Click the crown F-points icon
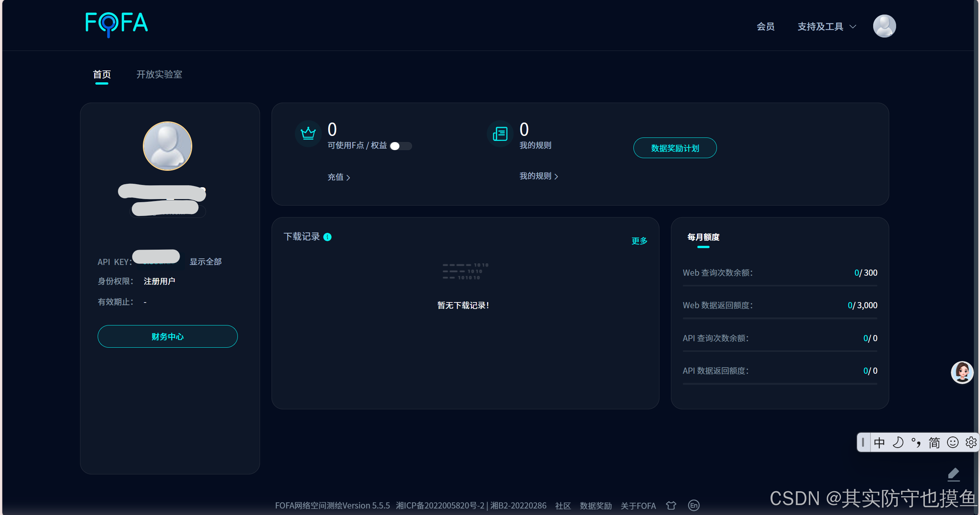Screen dimensions: 980x515 (x=308, y=134)
